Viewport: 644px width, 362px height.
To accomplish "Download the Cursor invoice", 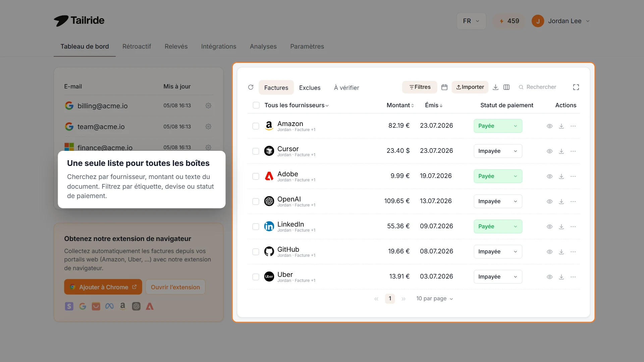I will click(561, 151).
